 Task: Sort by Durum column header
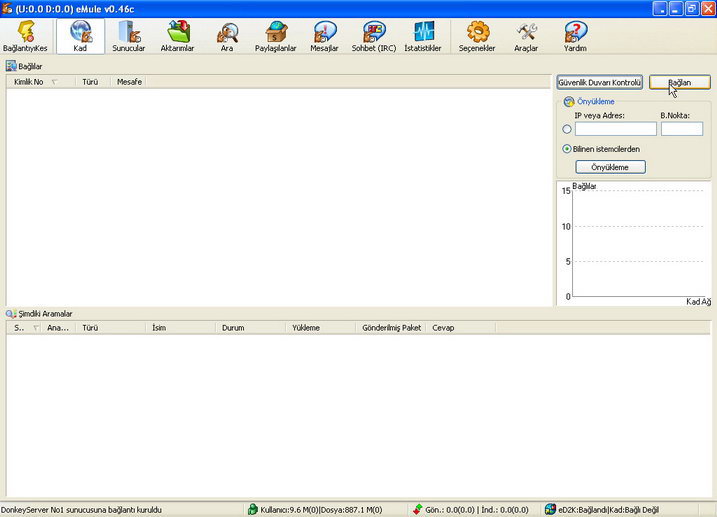tap(251, 328)
